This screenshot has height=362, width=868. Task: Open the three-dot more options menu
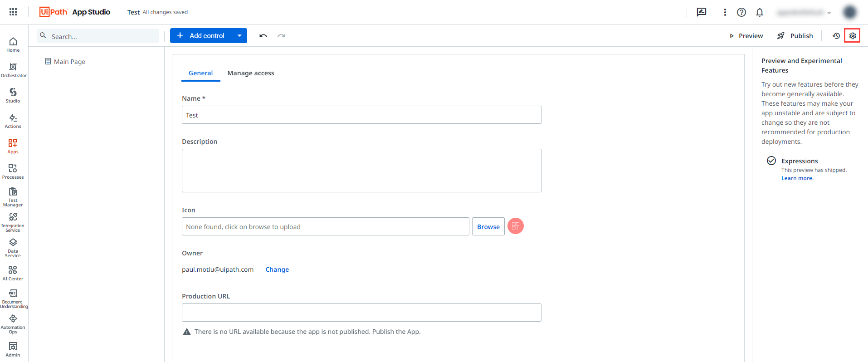pos(725,12)
